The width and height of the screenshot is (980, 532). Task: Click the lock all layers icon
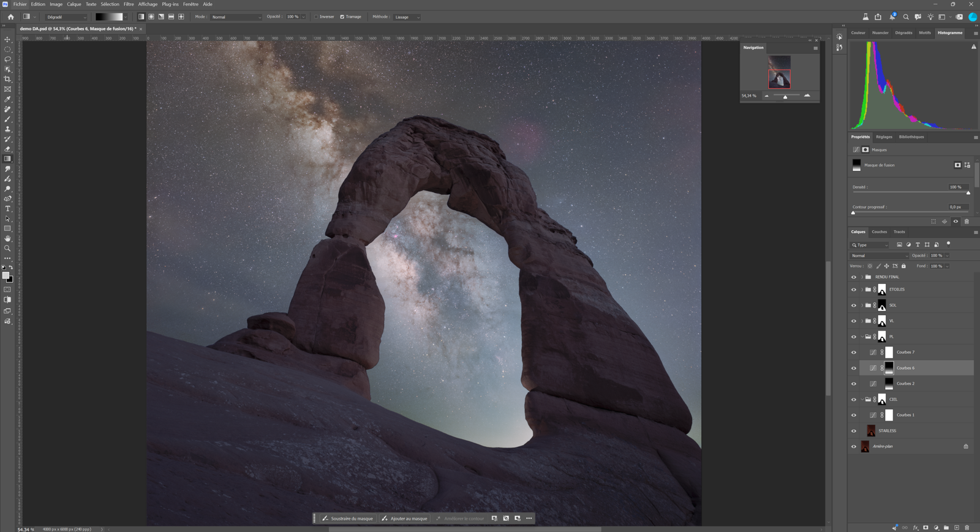tap(903, 266)
